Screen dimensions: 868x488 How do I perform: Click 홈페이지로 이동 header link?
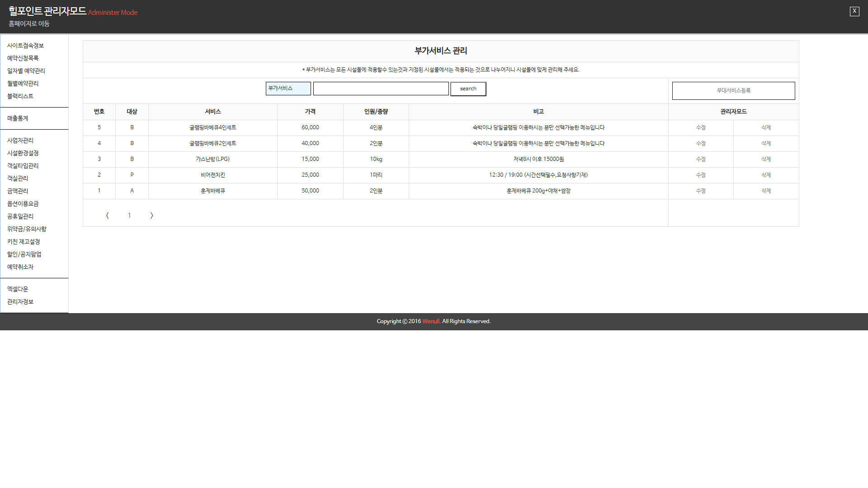[29, 24]
